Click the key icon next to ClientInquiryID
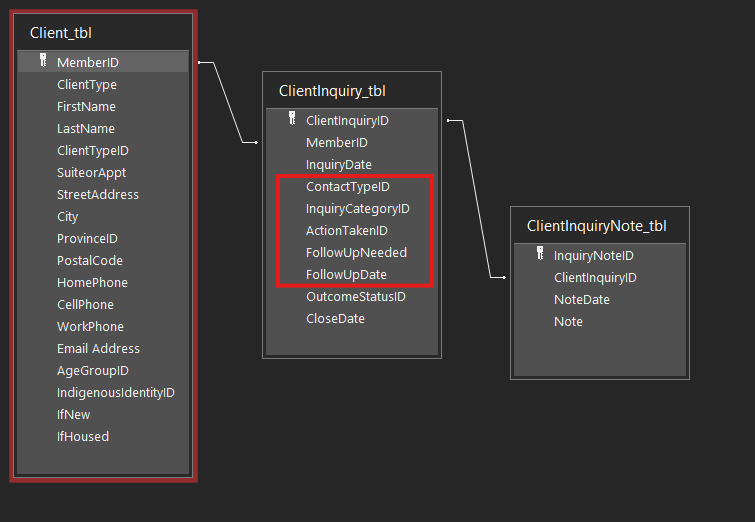The width and height of the screenshot is (755, 522). (292, 119)
